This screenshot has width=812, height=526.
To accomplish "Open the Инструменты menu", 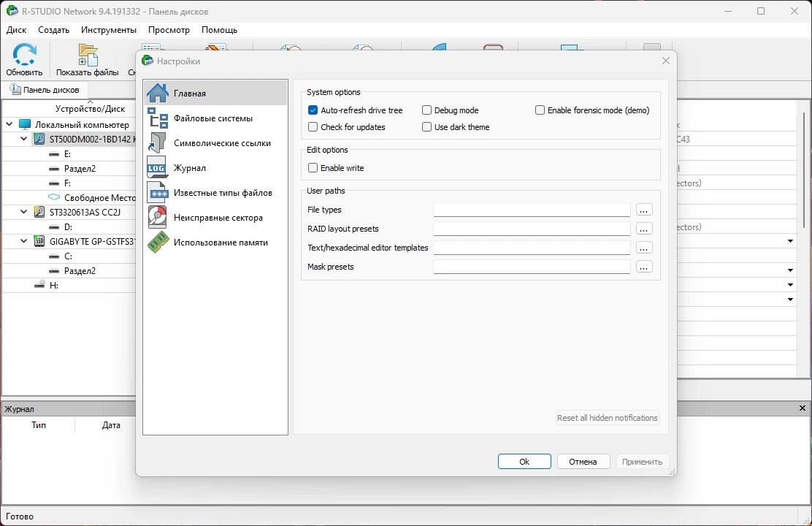I will (109, 30).
